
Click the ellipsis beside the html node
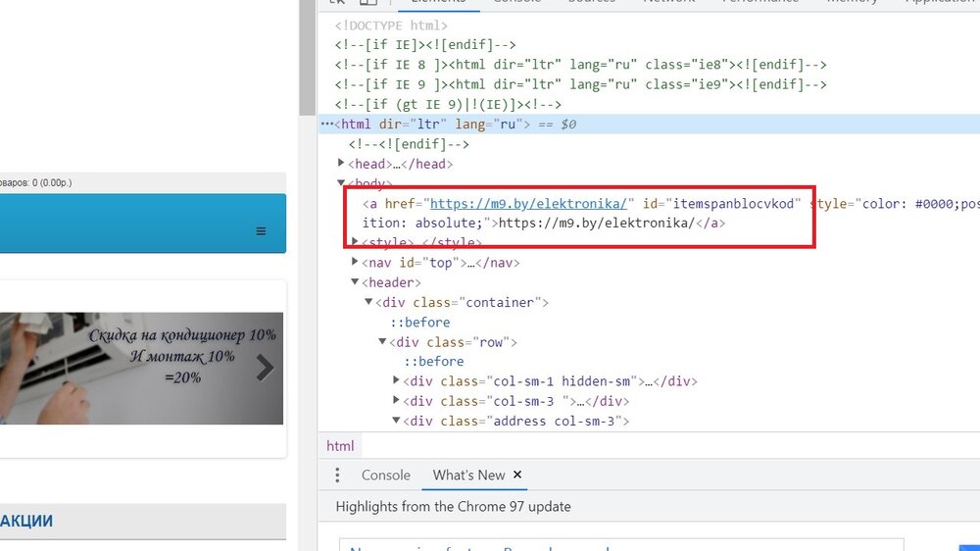coord(327,125)
